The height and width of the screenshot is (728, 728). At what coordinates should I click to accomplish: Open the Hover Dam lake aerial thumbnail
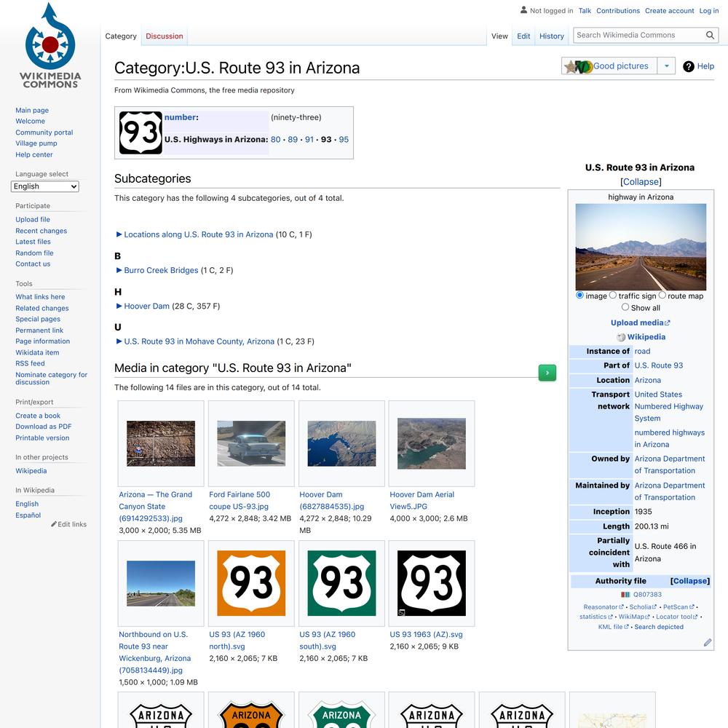click(x=341, y=443)
